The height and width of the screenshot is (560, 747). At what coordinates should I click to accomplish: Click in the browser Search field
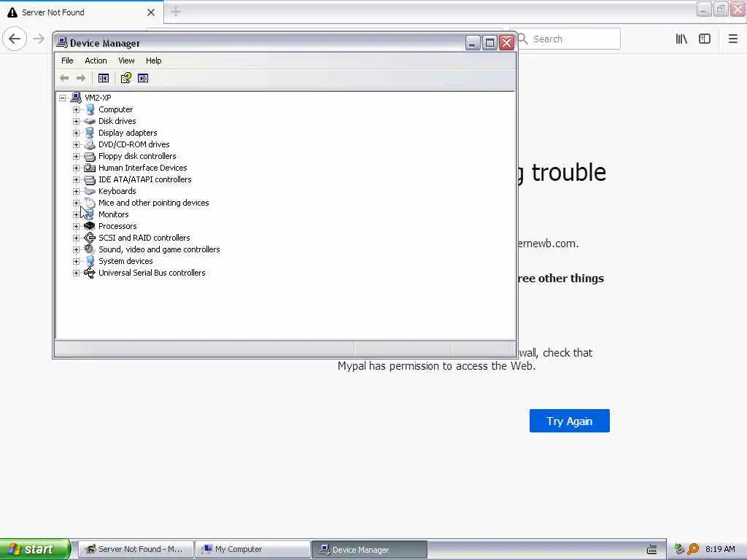[x=568, y=39]
